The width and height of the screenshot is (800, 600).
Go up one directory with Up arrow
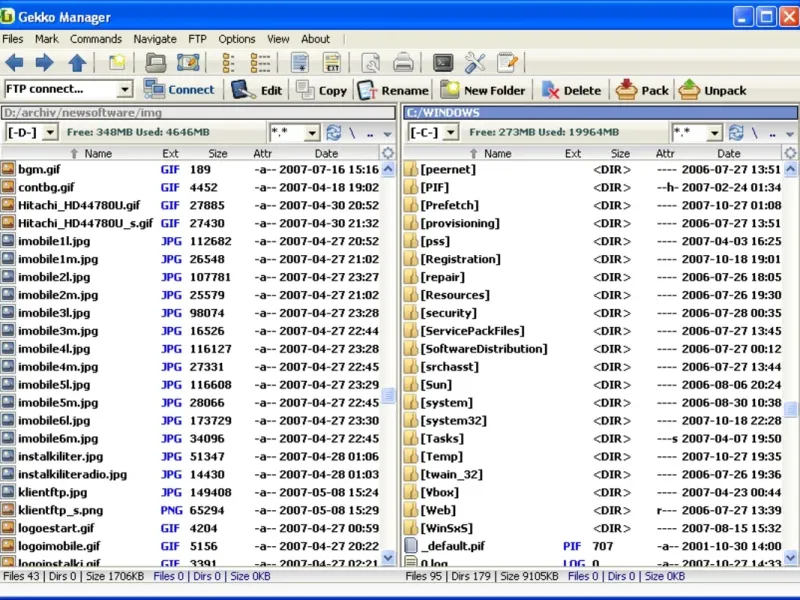[x=77, y=63]
